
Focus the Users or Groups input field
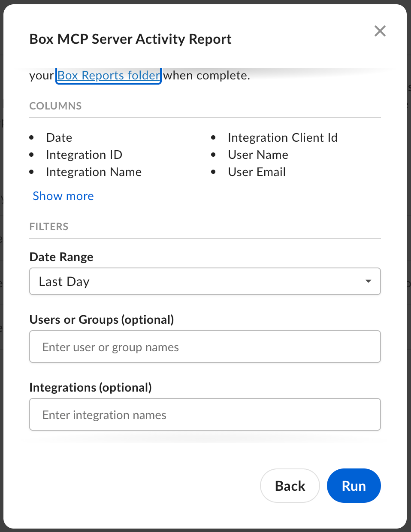point(205,347)
